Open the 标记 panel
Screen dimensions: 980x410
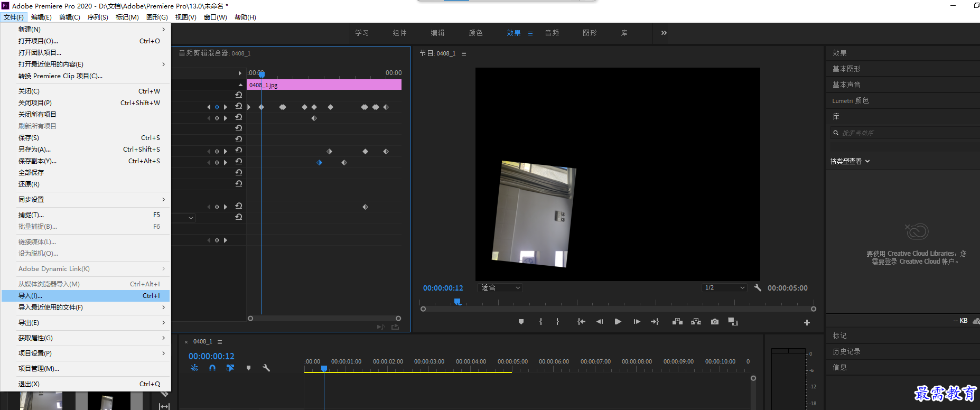tap(839, 336)
